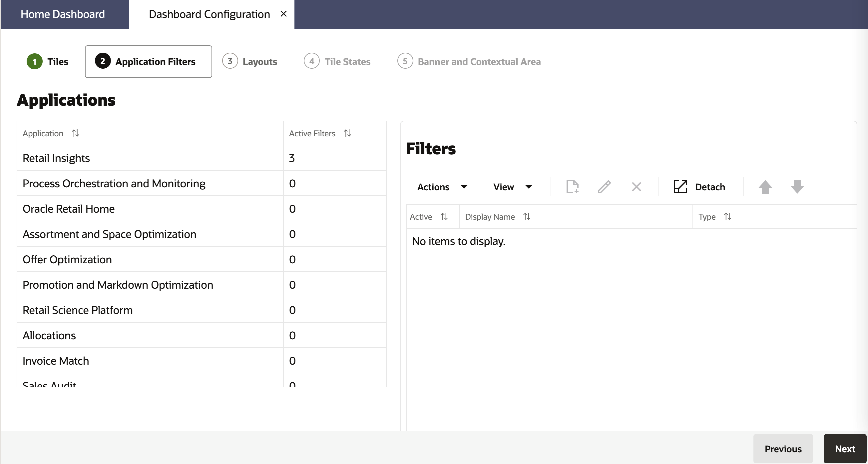
Task: Move filter up with the up arrow
Action: 765,186
